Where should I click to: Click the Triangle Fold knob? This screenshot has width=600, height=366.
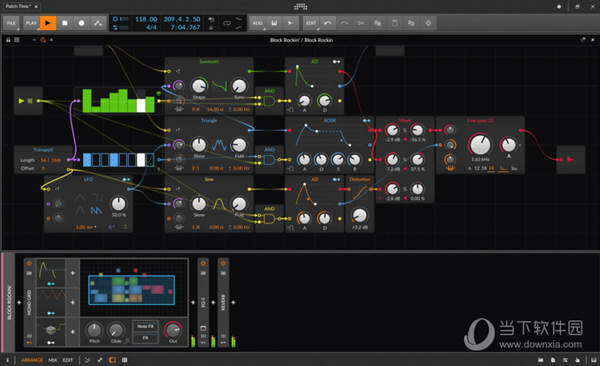(239, 145)
